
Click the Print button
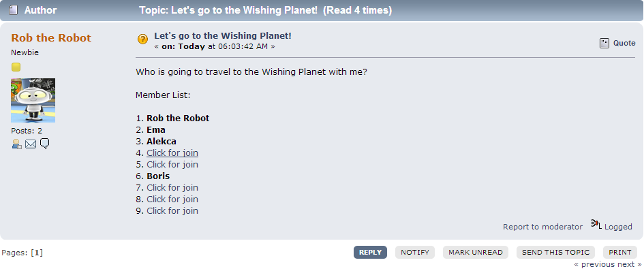[620, 252]
